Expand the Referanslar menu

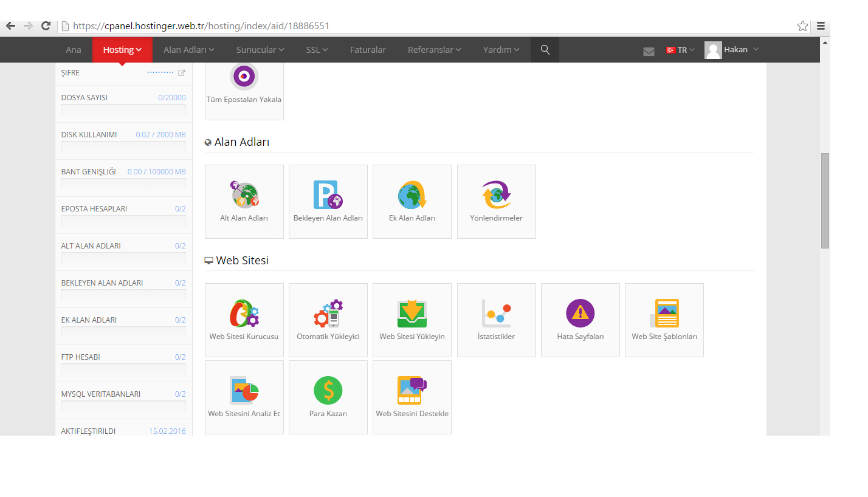pos(434,50)
